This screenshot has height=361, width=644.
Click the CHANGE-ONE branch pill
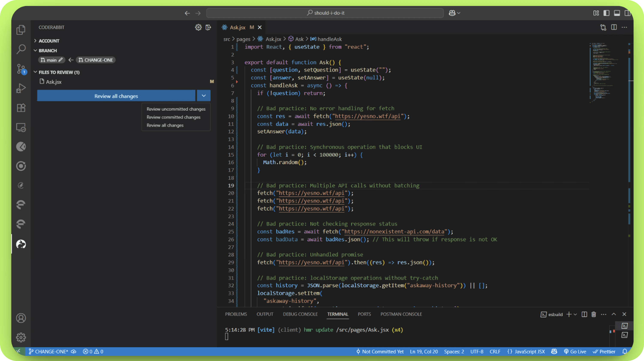click(96, 60)
